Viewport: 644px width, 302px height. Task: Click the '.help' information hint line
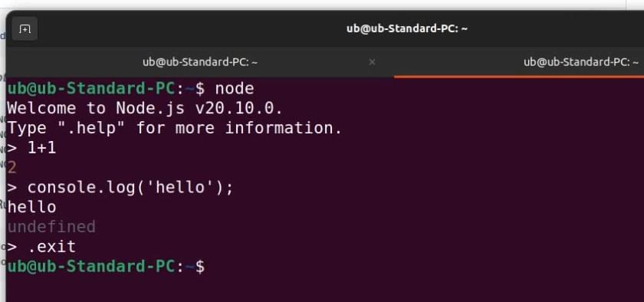click(x=175, y=128)
